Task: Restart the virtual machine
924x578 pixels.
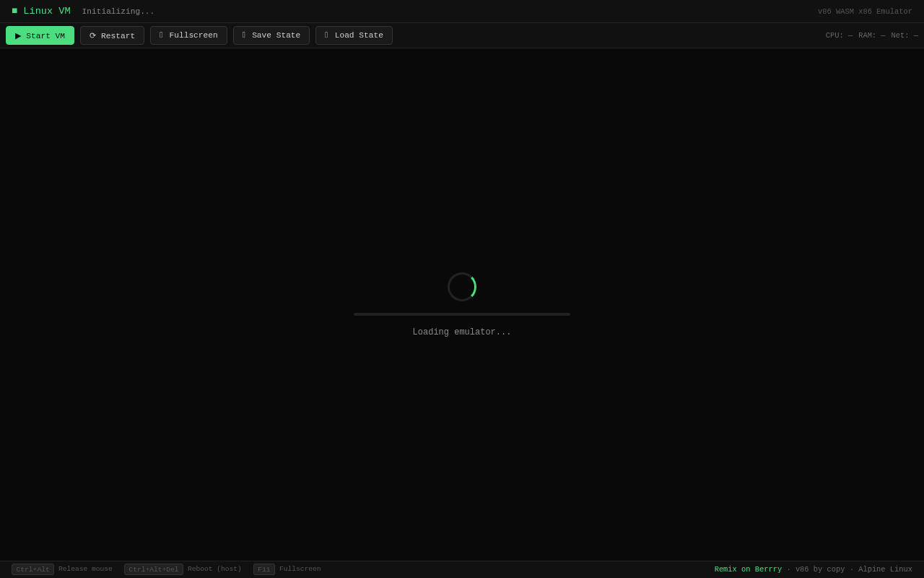Action: 112,35
